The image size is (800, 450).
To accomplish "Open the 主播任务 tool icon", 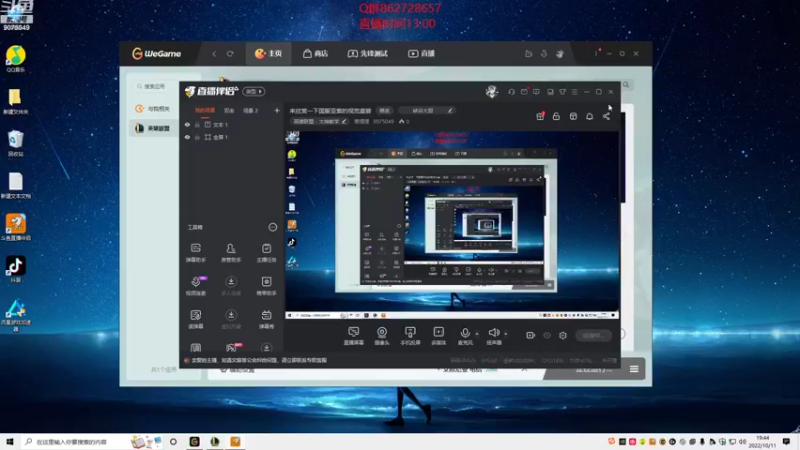I will click(266, 253).
